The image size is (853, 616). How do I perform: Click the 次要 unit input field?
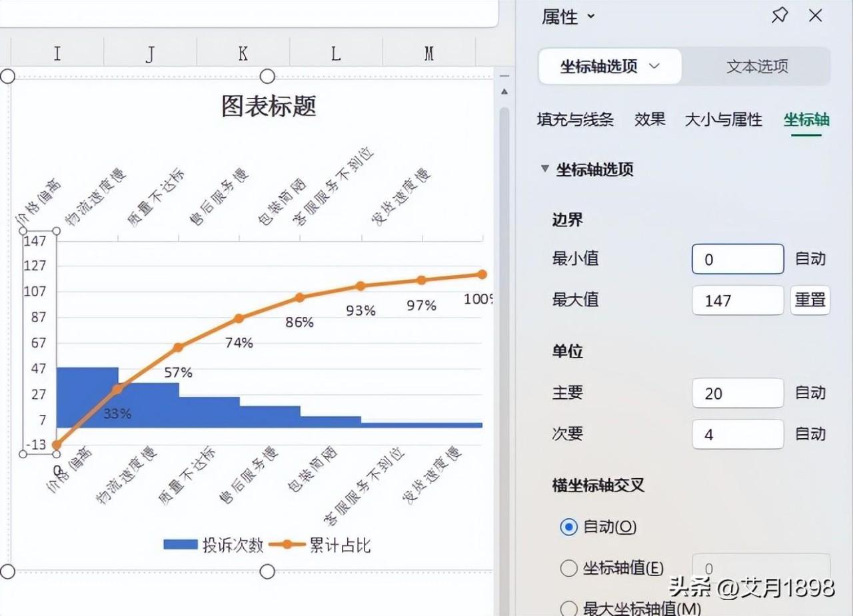coord(738,434)
